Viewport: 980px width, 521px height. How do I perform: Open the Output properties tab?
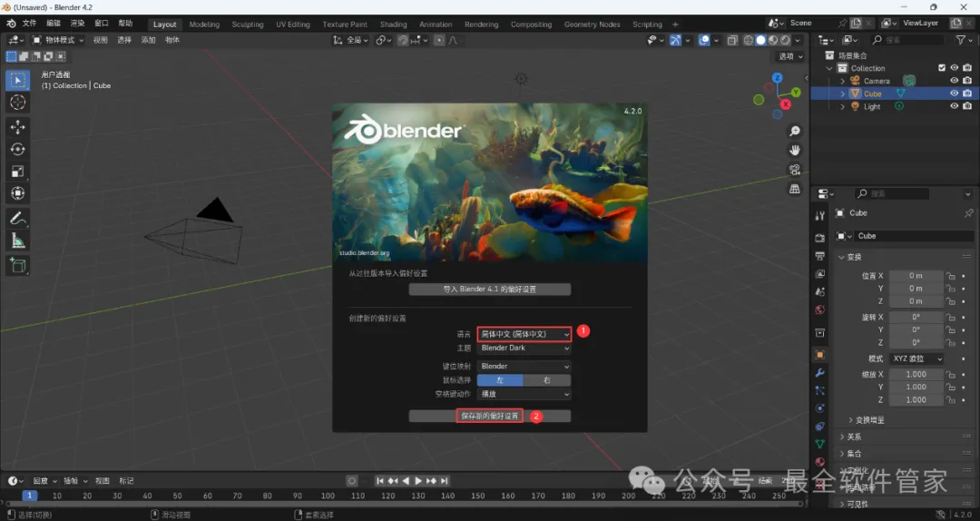tap(820, 256)
